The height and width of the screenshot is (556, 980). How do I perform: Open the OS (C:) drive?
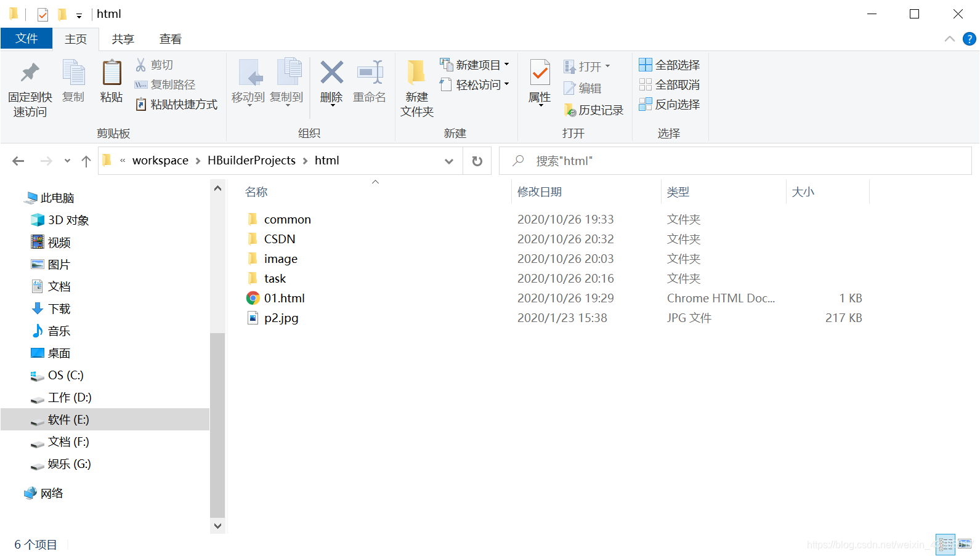57,375
